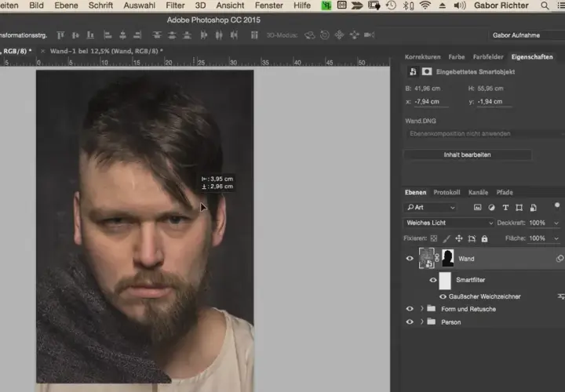
Task: Switch to the Korrekturen tab
Action: (422, 57)
